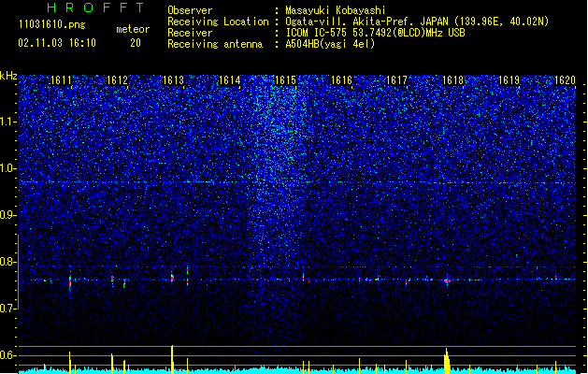
Task: Click the Observer label
Action: [x=190, y=10]
